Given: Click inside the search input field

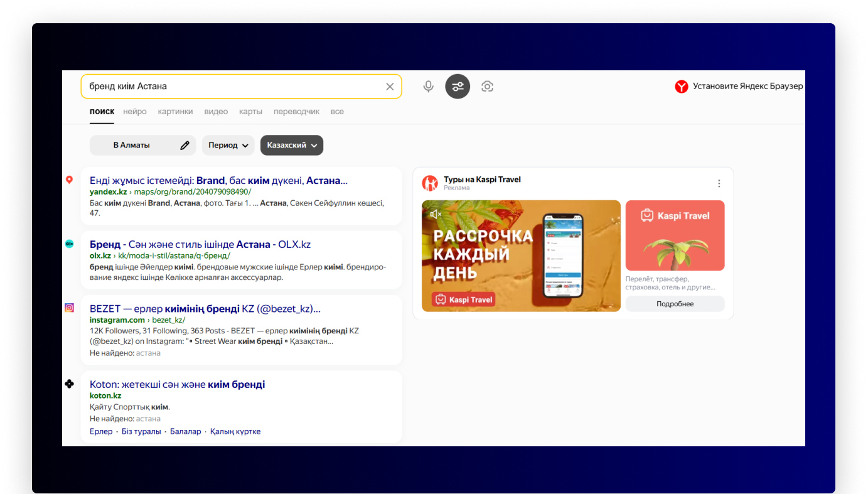Looking at the screenshot, I should pos(238,86).
